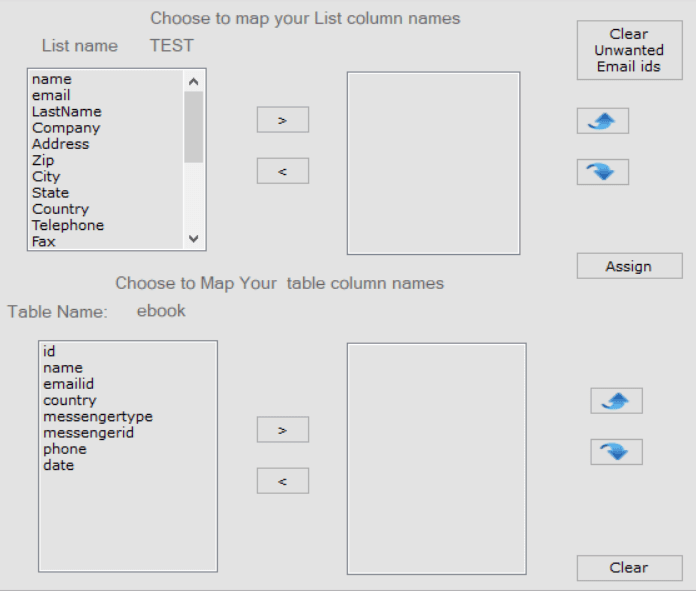Viewport: 696px width, 591px height.
Task: Remove mapped list column with < button
Action: click(x=283, y=171)
